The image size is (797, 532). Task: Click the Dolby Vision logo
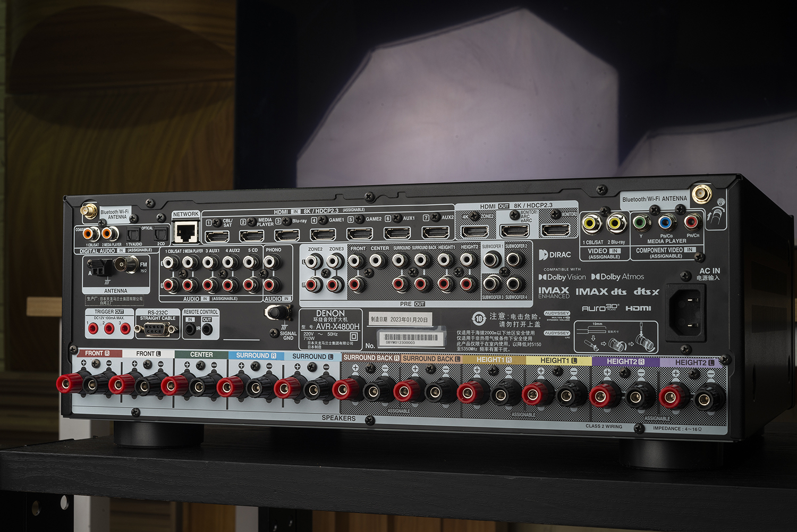point(562,277)
